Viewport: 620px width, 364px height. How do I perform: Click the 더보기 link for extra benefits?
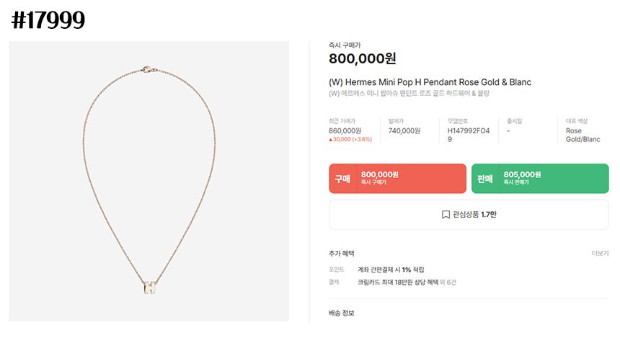(x=600, y=254)
